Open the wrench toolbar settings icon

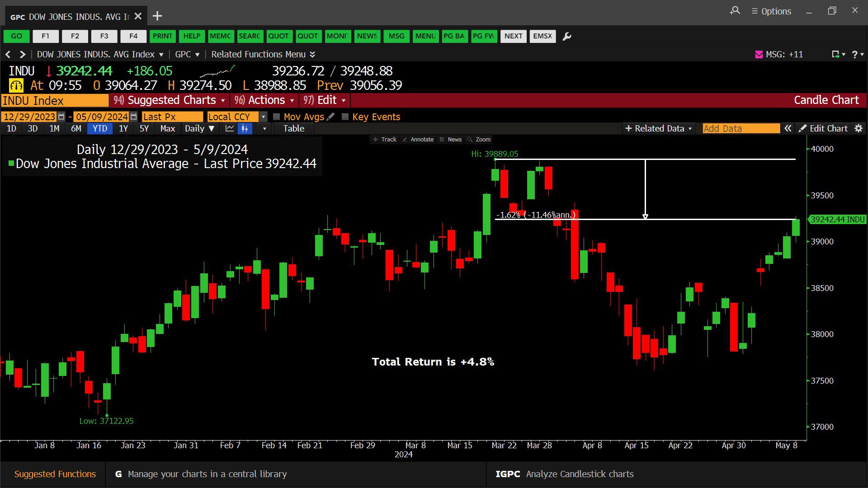[x=567, y=36]
